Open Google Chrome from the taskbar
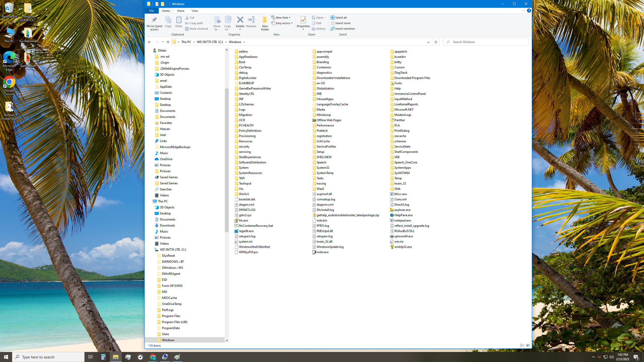 coord(153,357)
